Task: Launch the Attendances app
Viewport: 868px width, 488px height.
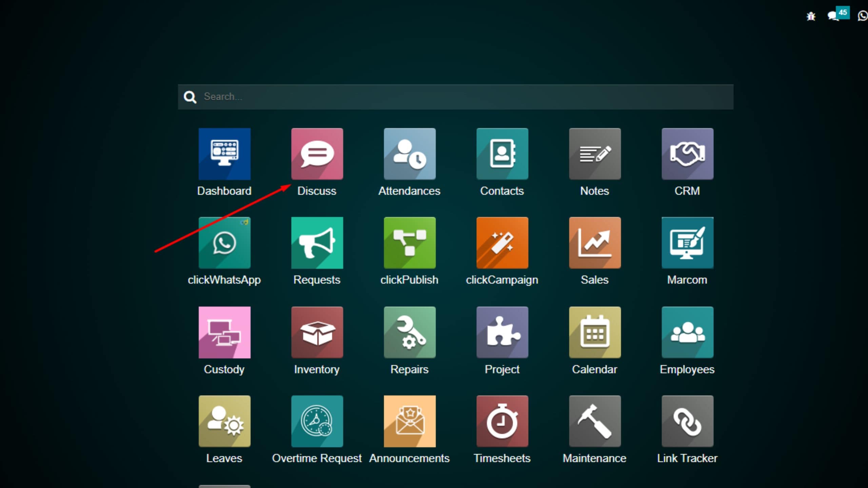Action: (x=410, y=154)
